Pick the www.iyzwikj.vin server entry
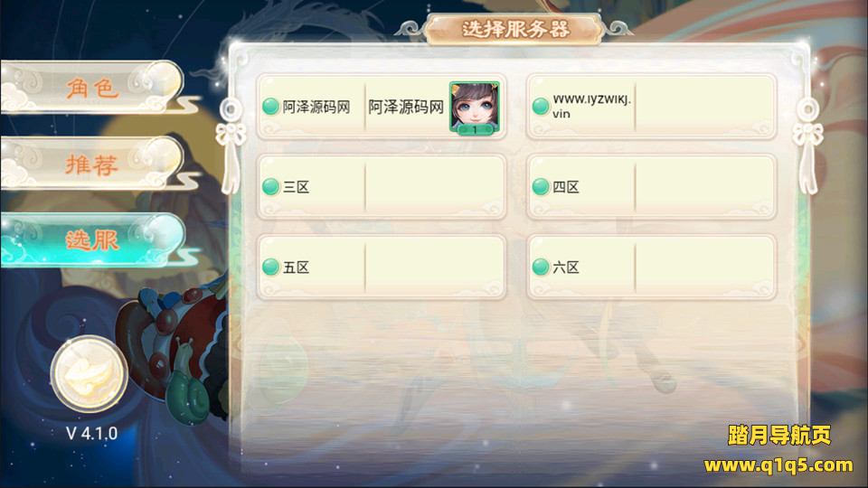Image resolution: width=868 pixels, height=488 pixels. 651,107
